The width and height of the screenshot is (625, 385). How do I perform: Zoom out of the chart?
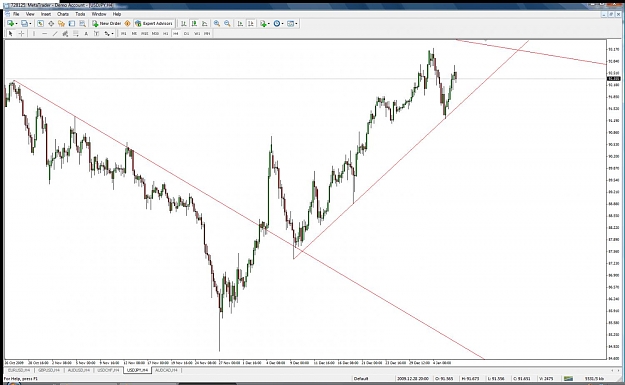(x=227, y=24)
